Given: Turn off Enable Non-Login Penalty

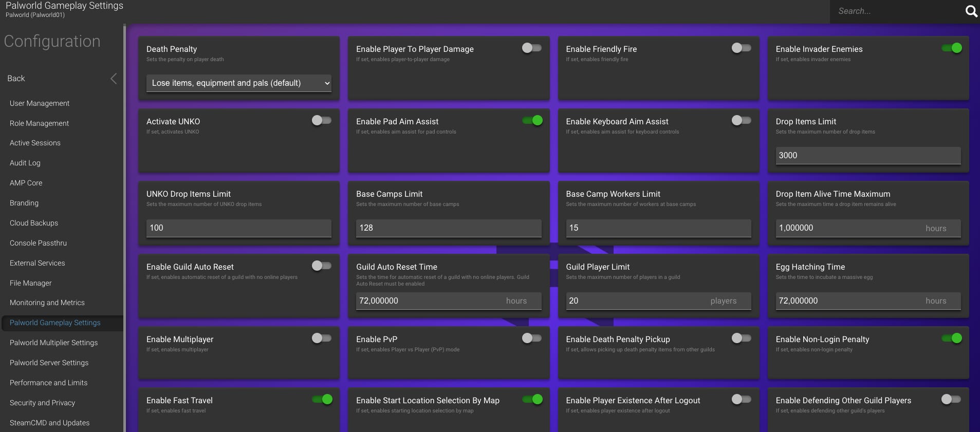Looking at the screenshot, I should (x=951, y=339).
